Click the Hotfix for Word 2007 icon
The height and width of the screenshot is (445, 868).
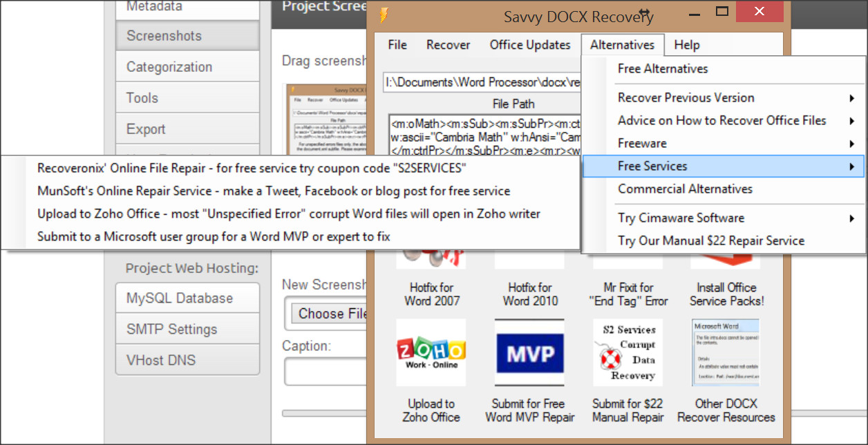pyautogui.click(x=431, y=262)
